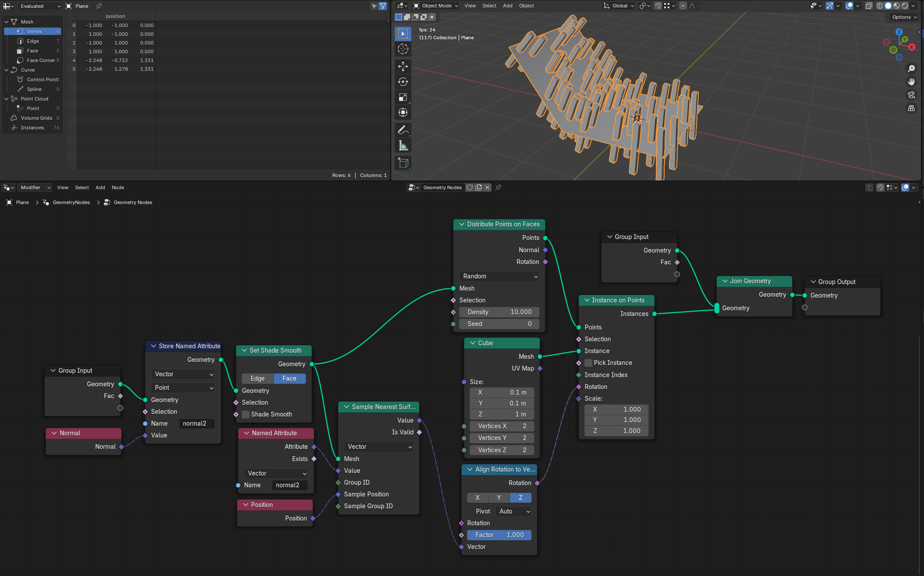Enable Shade Smooth checkbox in Set Shade Smooth node
Screen dimensions: 924x576
[x=246, y=414]
